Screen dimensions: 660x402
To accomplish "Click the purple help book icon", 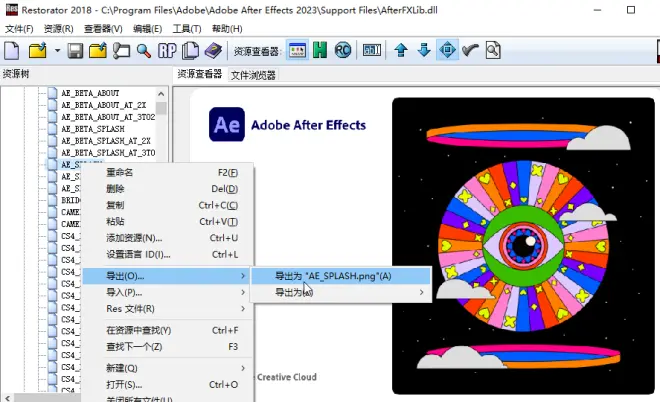I will [213, 51].
